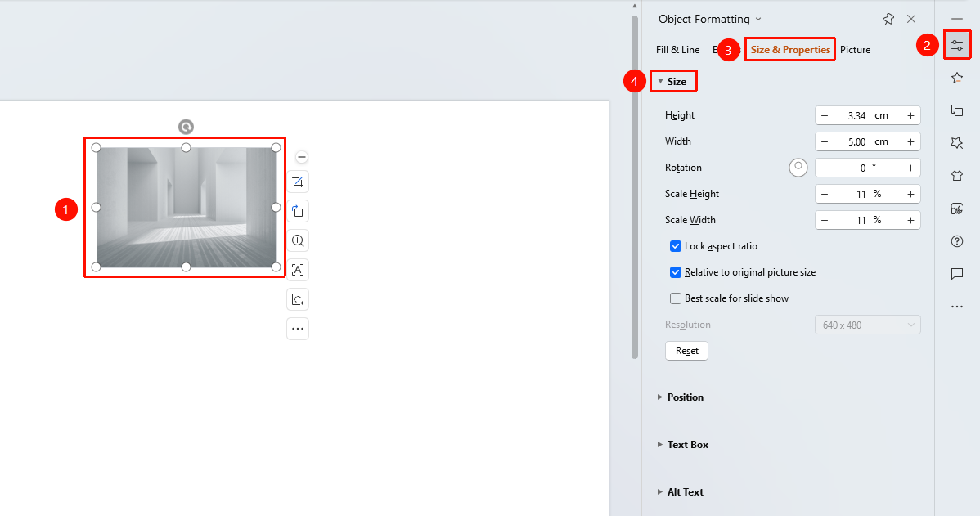The image size is (980, 516).
Task: Collapse the floating picture toolbar minus button
Action: point(301,157)
